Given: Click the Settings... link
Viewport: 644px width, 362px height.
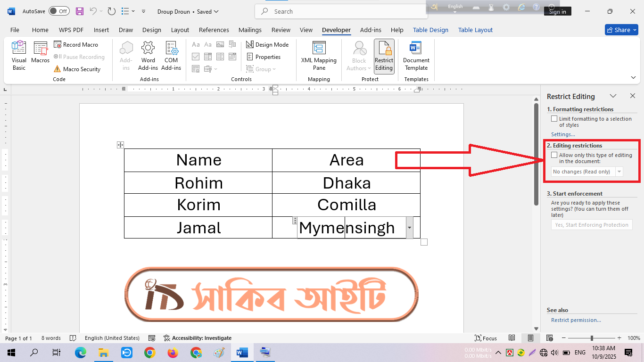Looking at the screenshot, I should click(x=563, y=134).
